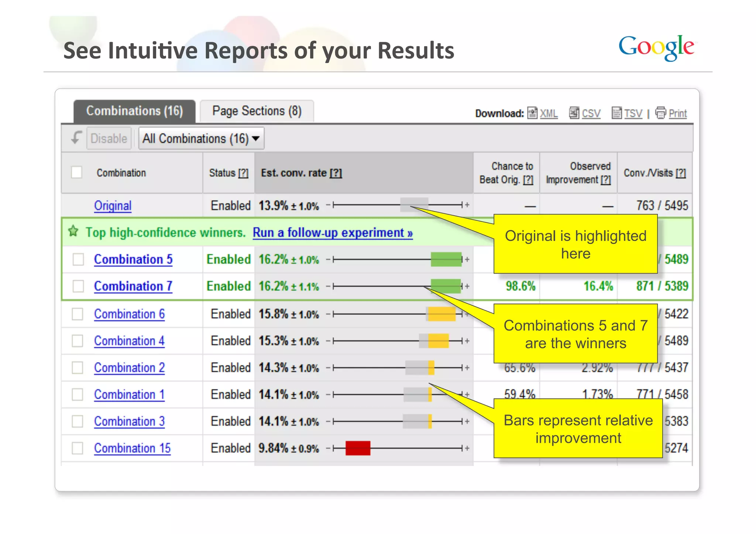This screenshot has width=756, height=534.
Task: Open the Original link
Action: [113, 206]
